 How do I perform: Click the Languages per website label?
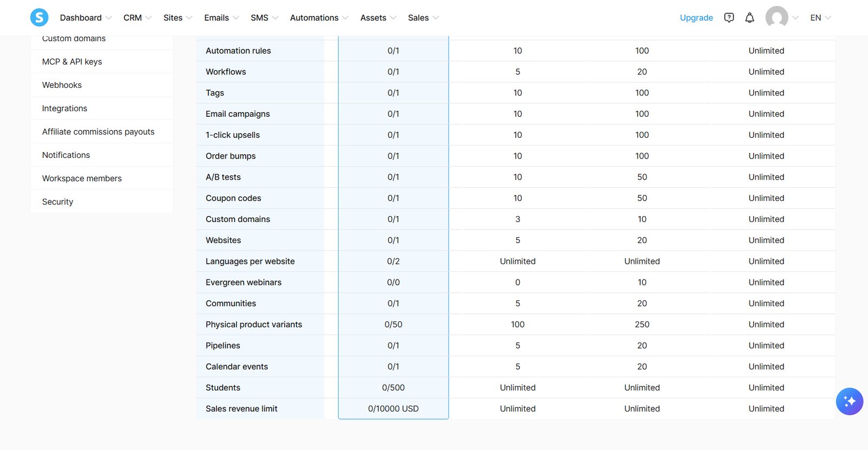click(x=250, y=262)
